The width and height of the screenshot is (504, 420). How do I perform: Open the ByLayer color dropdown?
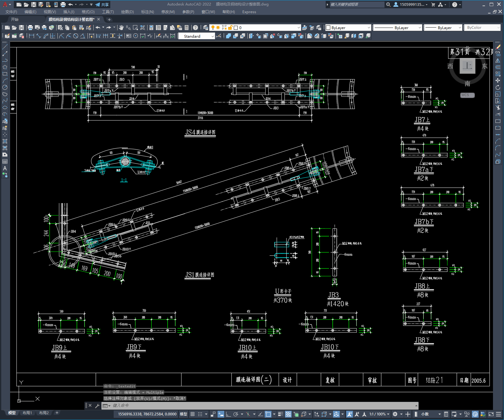click(x=348, y=28)
